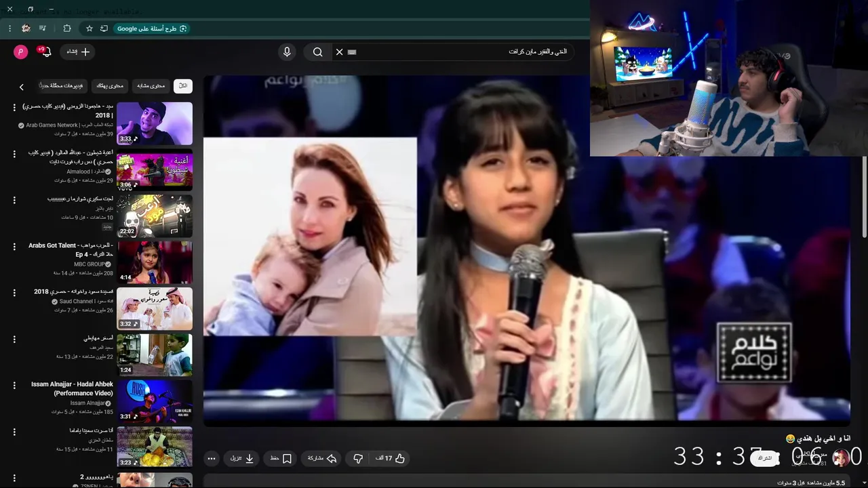Open the 22:02 skull video thumbnail

pos(155,216)
